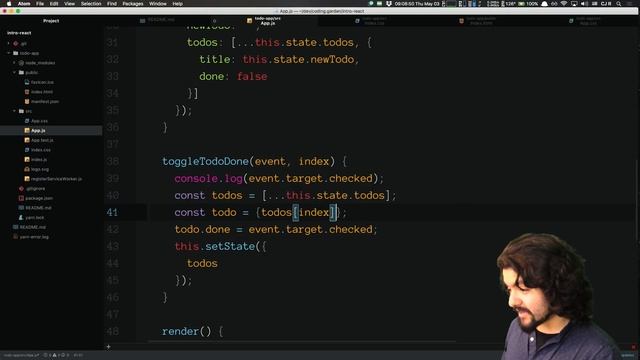640x360 pixels.
Task: Click the logo.svg file icon
Action: click(x=27, y=169)
